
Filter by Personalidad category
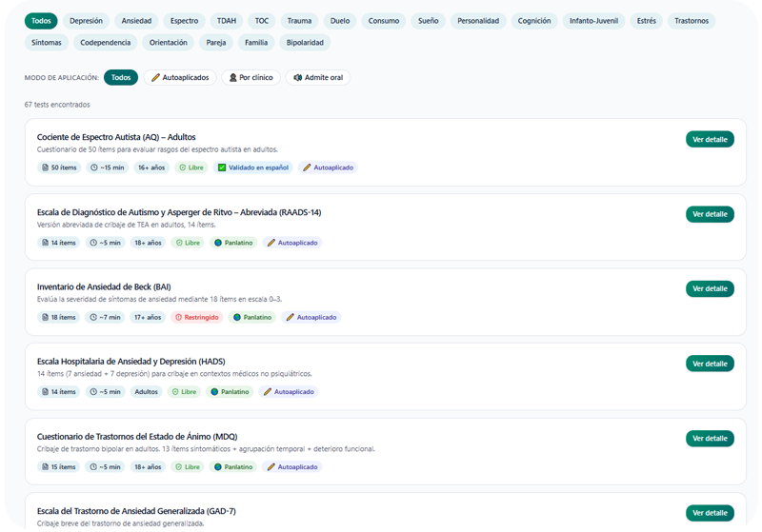478,21
